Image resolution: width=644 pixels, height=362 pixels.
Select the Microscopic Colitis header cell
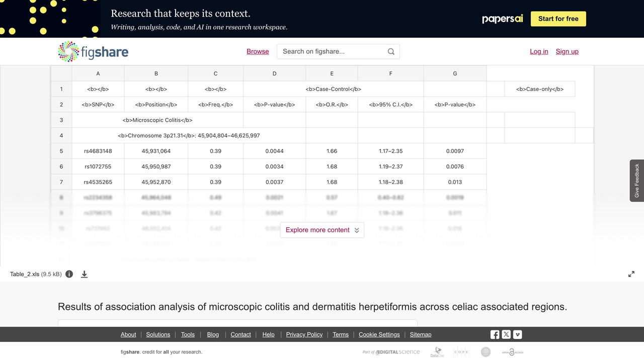coord(157,120)
